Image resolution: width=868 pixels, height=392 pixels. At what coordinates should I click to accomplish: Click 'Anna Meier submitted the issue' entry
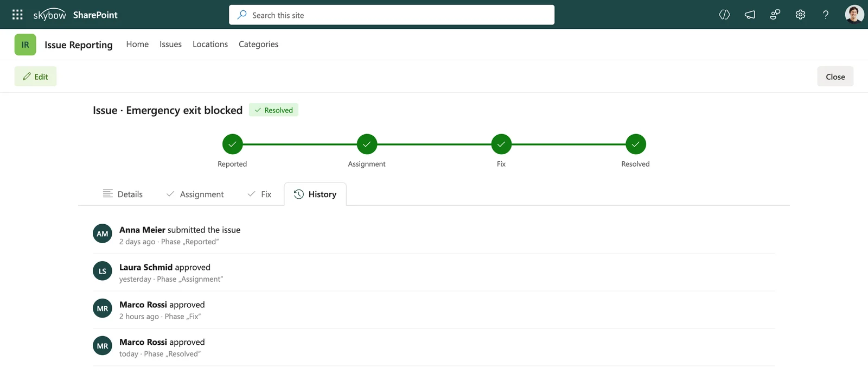180,230
